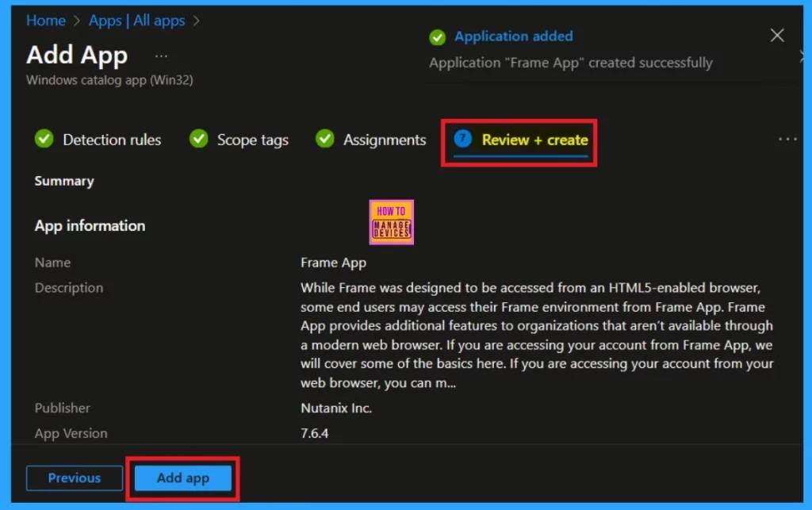Viewport: 812px width, 510px height.
Task: Open the ellipsis menu beside Add App title
Action: coord(161,56)
